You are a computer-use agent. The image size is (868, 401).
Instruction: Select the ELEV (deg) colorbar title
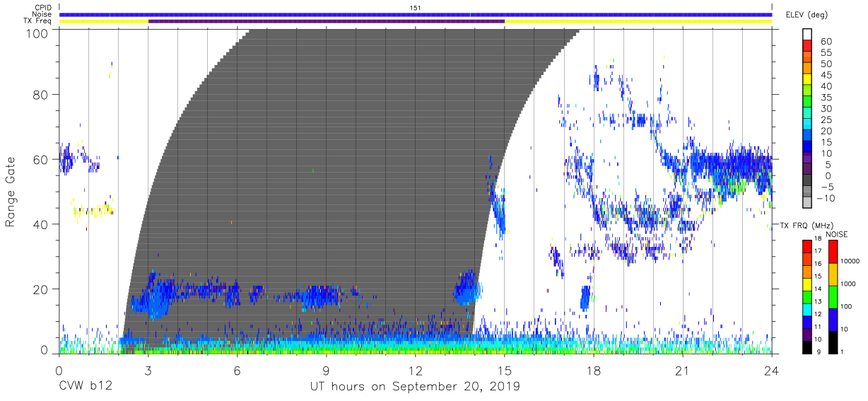[x=807, y=14]
